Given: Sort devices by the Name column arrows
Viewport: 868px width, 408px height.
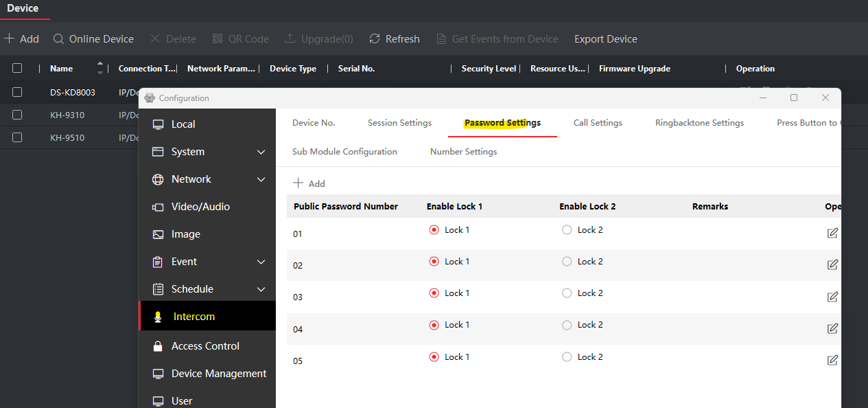Looking at the screenshot, I should coord(100,68).
